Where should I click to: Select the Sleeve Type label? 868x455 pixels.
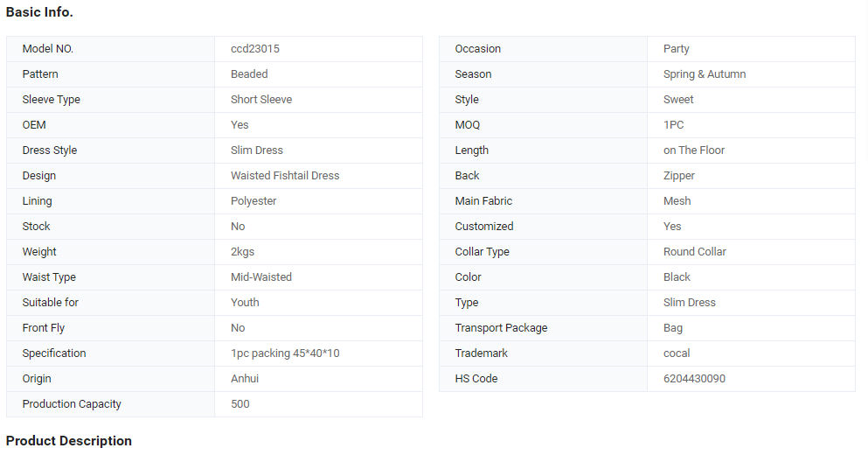pos(51,100)
